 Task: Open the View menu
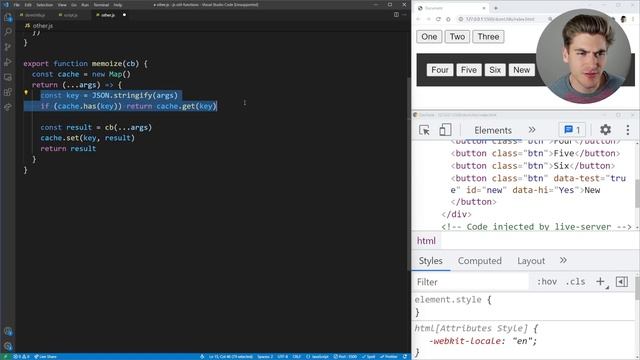[x=62, y=5]
